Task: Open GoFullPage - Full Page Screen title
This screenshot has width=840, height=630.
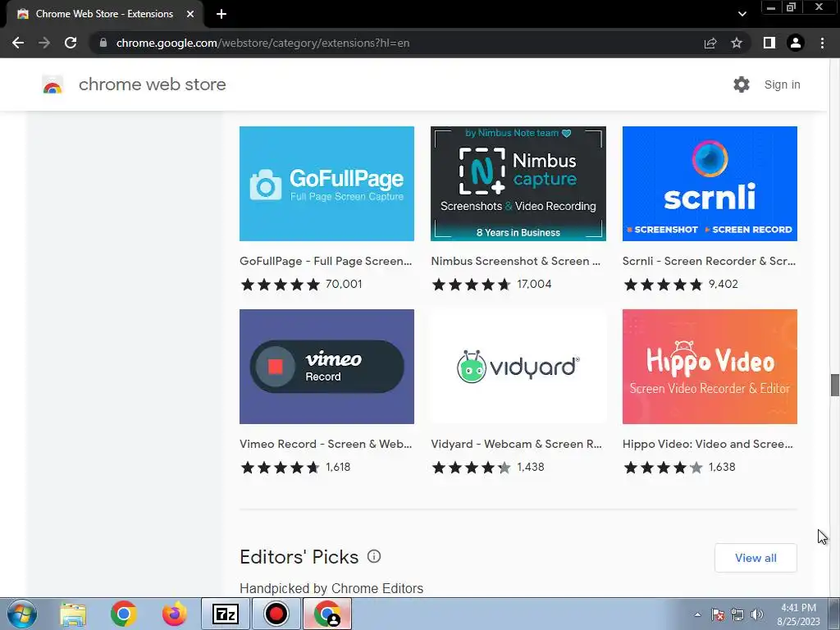Action: (326, 261)
